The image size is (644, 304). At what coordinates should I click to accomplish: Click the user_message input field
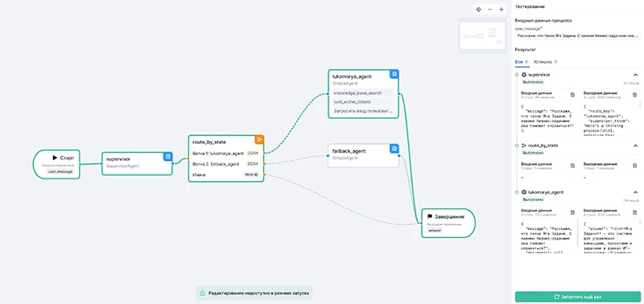coord(578,36)
